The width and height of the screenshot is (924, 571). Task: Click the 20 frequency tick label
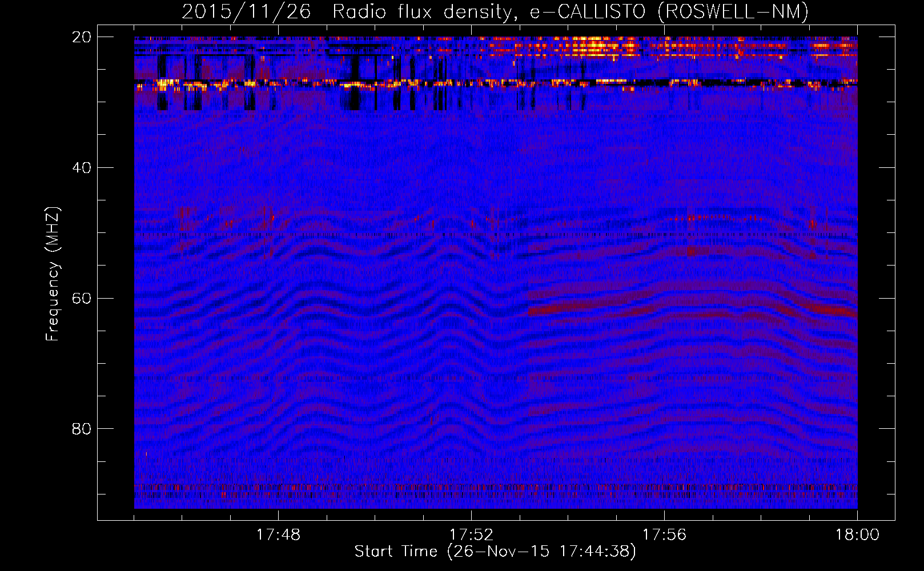[x=82, y=37]
